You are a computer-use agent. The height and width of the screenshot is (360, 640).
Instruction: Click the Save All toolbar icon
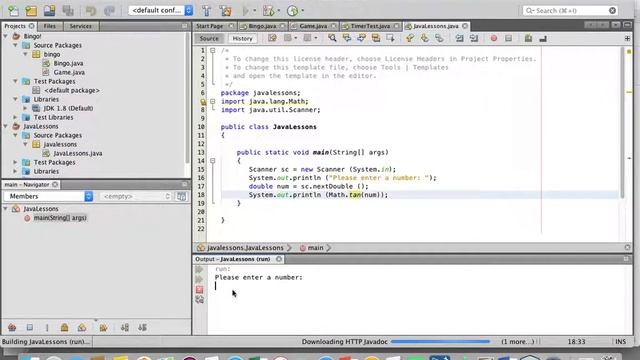click(x=68, y=11)
